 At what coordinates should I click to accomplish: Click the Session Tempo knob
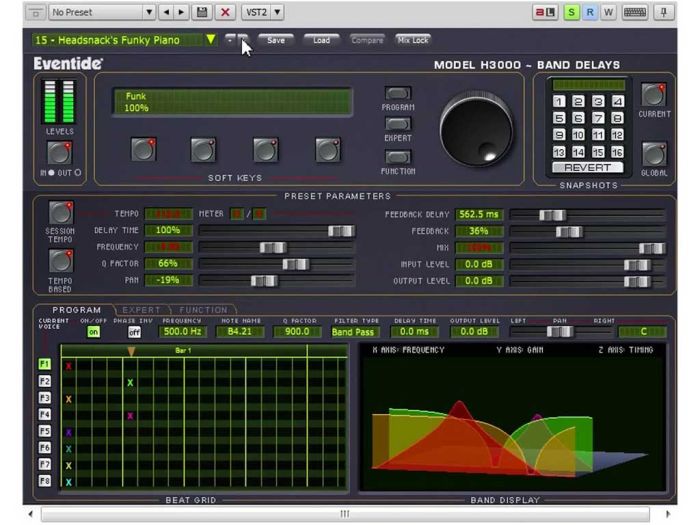(x=60, y=212)
